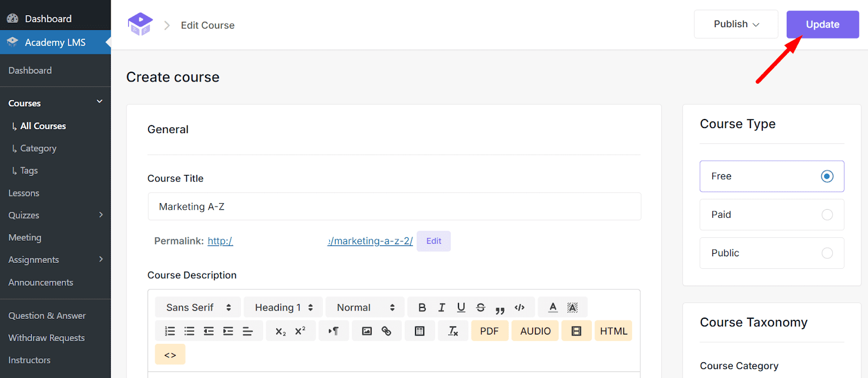Clear text formatting
Screen dimensions: 868x378
(453, 331)
